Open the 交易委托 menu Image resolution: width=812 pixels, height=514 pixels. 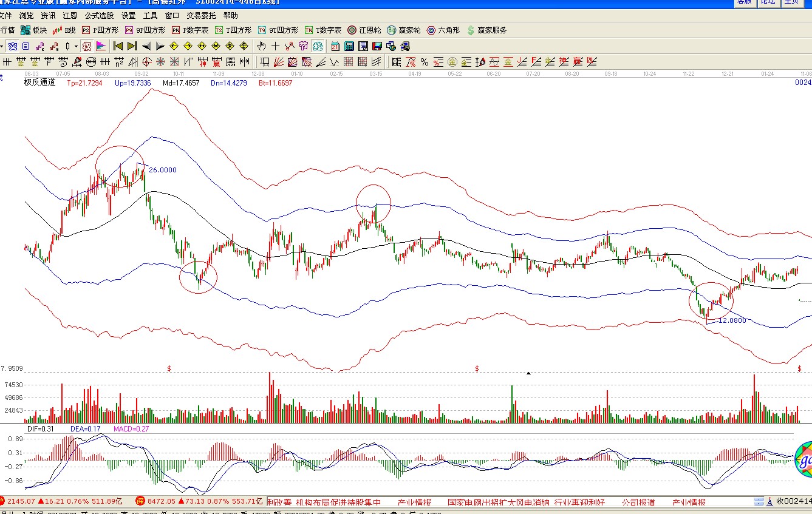pyautogui.click(x=201, y=16)
